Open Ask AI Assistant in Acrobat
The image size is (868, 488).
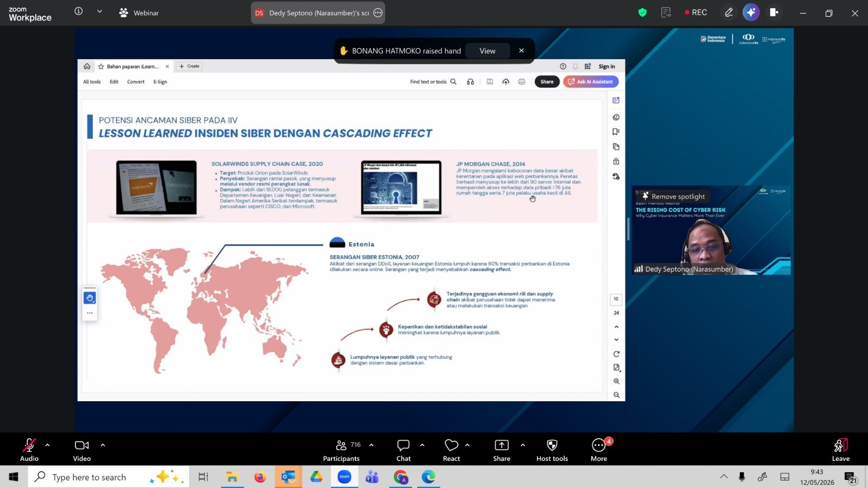point(591,82)
